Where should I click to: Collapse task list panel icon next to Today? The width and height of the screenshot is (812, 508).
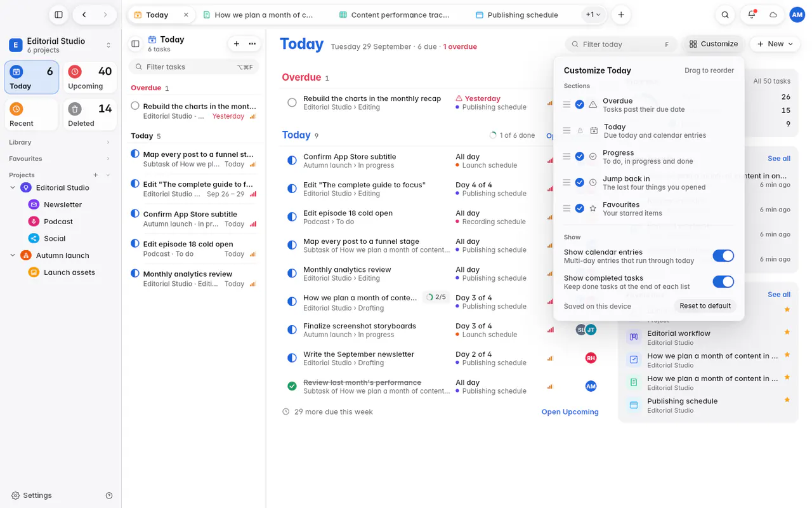click(x=135, y=44)
